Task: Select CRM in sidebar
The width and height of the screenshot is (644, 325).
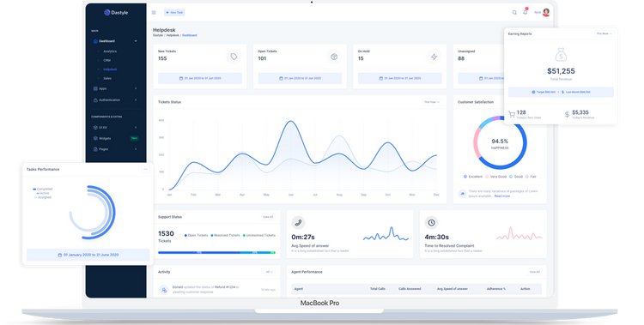Action: pos(106,60)
